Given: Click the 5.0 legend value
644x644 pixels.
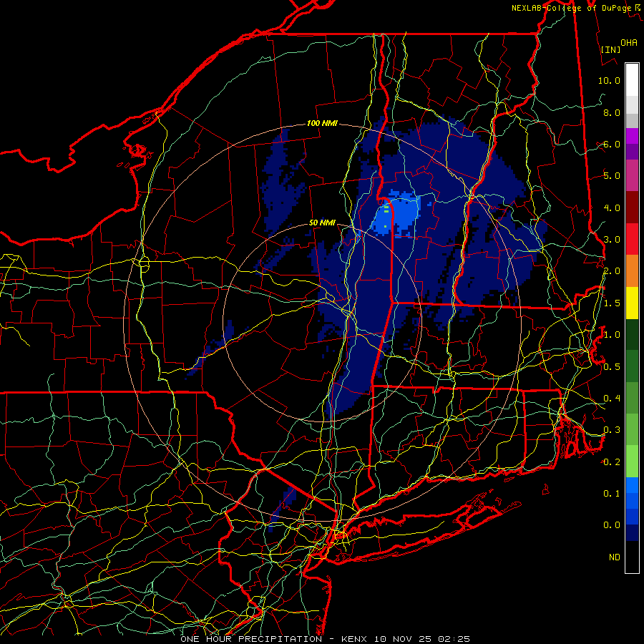Looking at the screenshot, I should point(612,176).
